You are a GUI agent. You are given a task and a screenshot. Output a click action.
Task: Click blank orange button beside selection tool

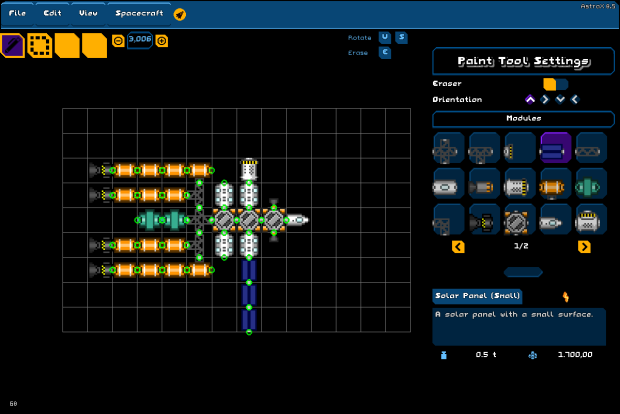(67, 45)
